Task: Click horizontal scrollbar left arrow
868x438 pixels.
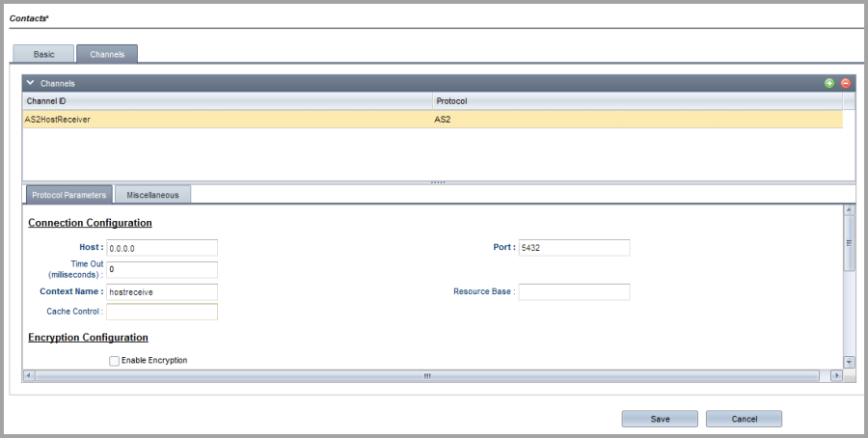Action: [x=29, y=375]
